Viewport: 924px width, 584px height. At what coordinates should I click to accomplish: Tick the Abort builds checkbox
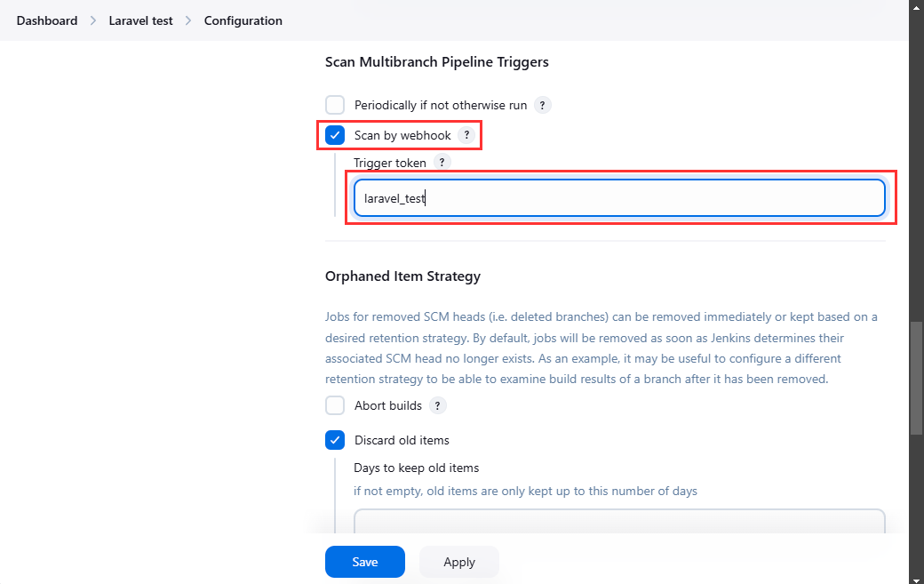coord(335,405)
